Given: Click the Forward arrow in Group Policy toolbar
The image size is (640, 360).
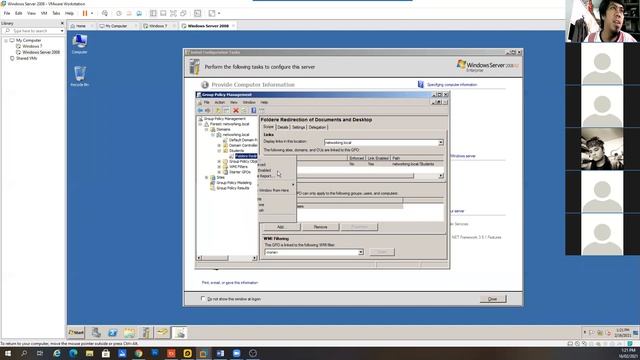Looking at the screenshot, I should pos(207,110).
